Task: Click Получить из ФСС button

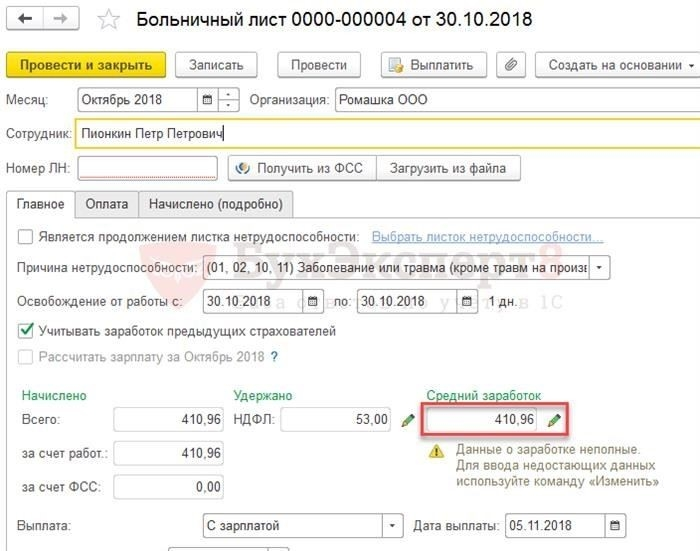Action: (302, 168)
